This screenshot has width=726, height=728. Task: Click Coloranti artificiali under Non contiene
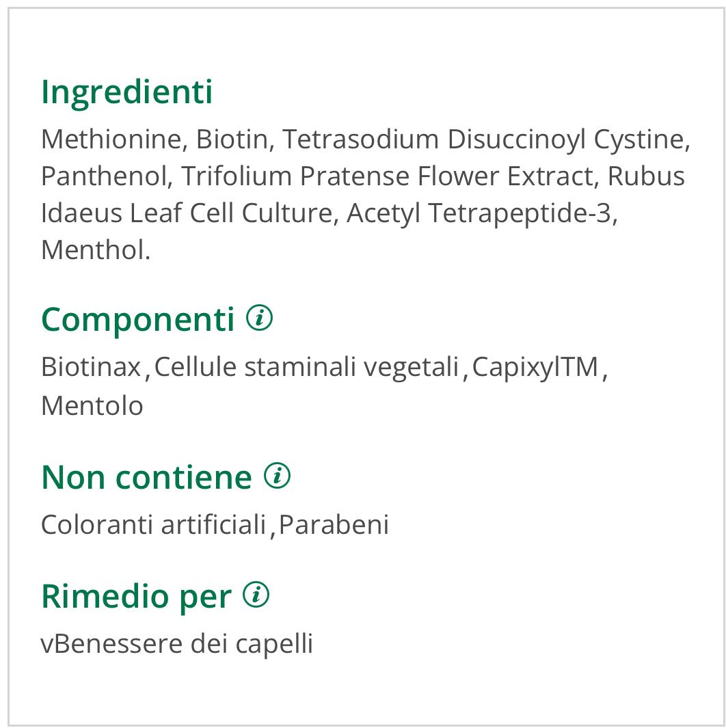click(x=153, y=525)
